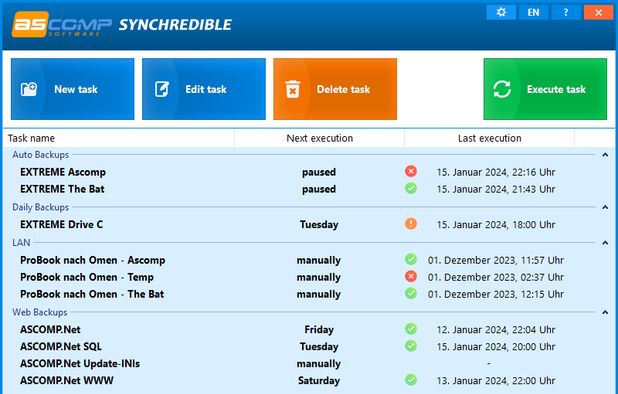The width and height of the screenshot is (618, 394).
Task: Click last execution 01. Dezember 2023, 11:57 Uhr
Action: [x=496, y=260]
